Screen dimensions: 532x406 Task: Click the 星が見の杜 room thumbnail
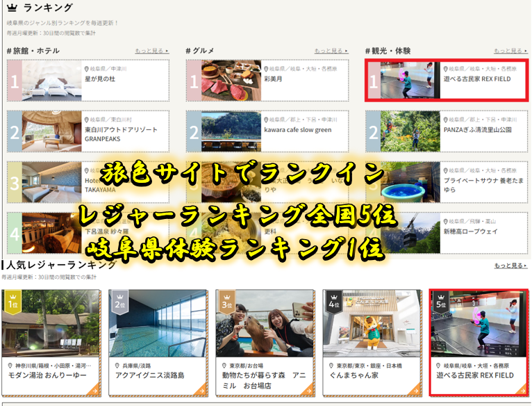[x=51, y=80]
